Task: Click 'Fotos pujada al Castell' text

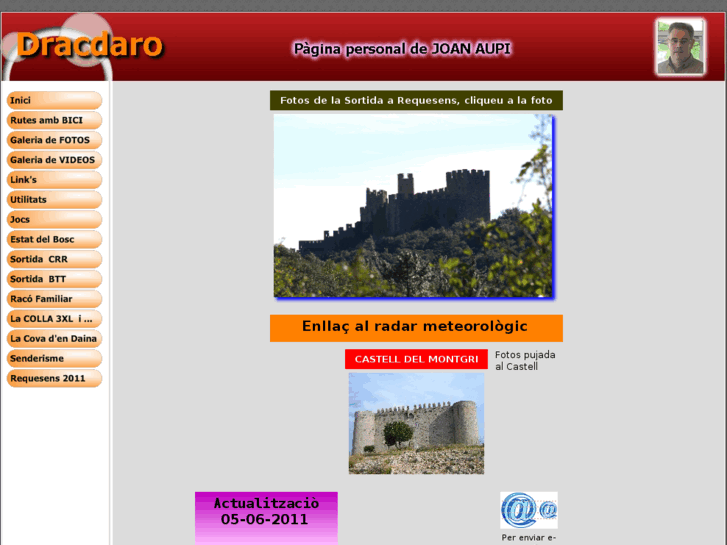Action: pyautogui.click(x=525, y=360)
